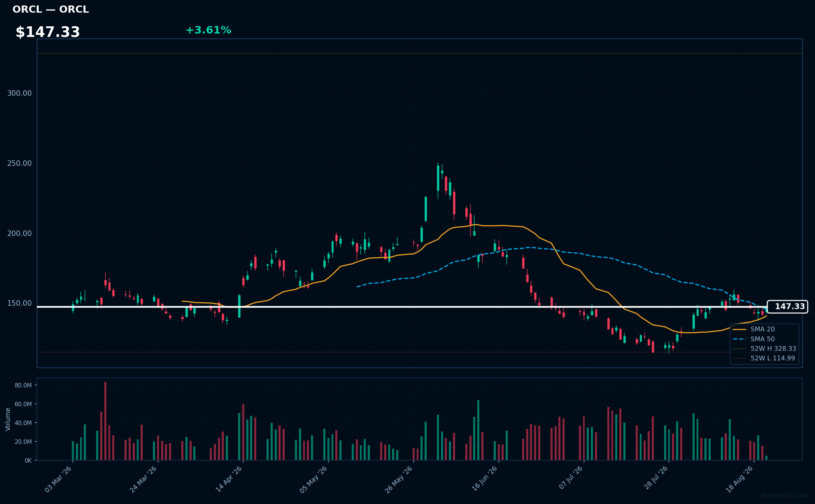Click the $147.33 current price header
The height and width of the screenshot is (504, 815).
pyautogui.click(x=48, y=32)
